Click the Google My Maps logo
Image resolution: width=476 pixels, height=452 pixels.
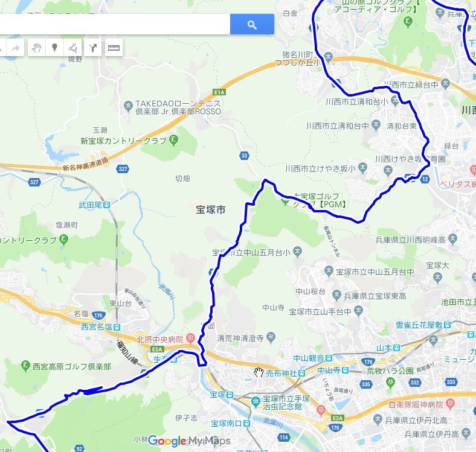190,441
